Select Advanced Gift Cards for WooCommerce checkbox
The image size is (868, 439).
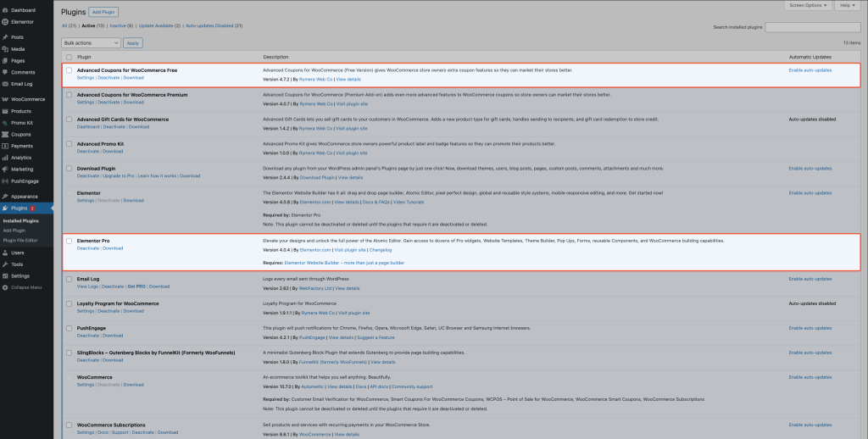coord(70,119)
